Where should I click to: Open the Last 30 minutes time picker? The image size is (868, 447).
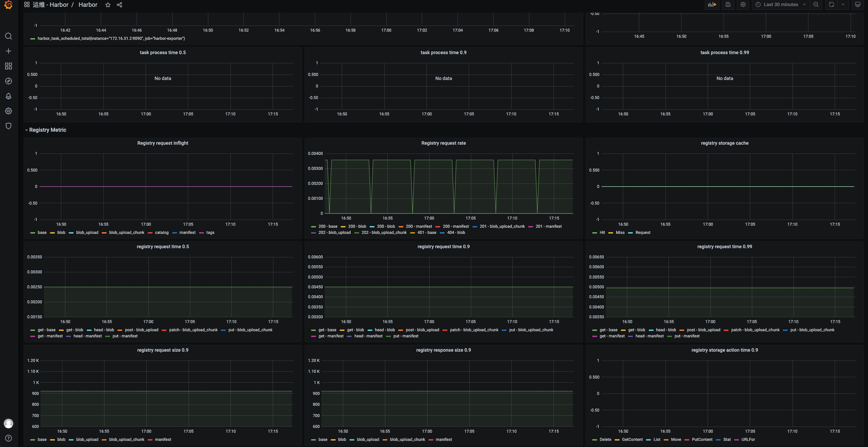pyautogui.click(x=781, y=5)
